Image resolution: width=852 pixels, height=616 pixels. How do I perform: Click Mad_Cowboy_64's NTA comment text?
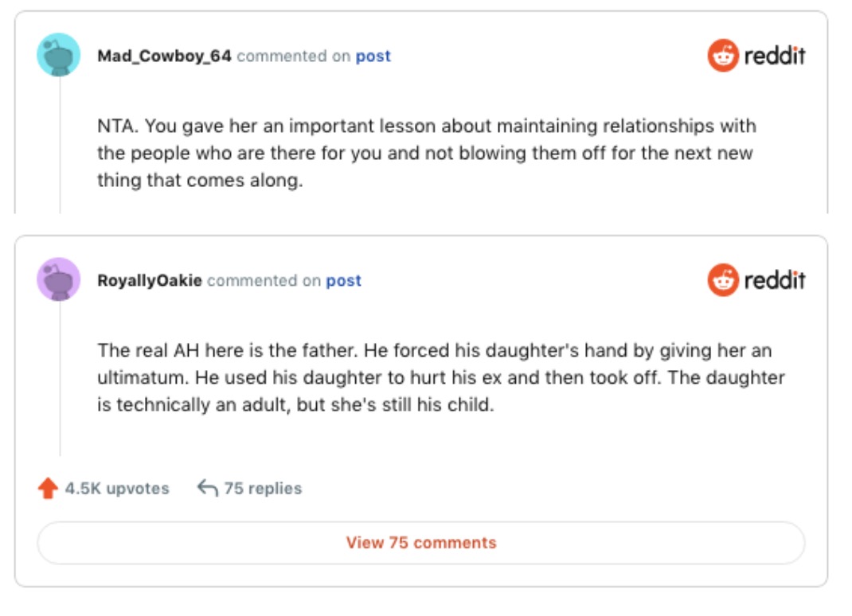coord(426,153)
